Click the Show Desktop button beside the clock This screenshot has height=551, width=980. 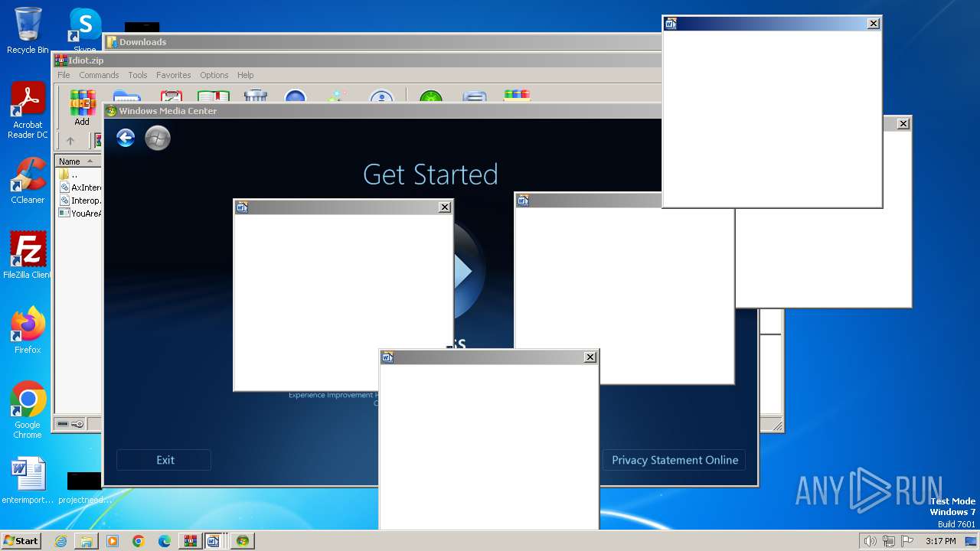coord(972,541)
